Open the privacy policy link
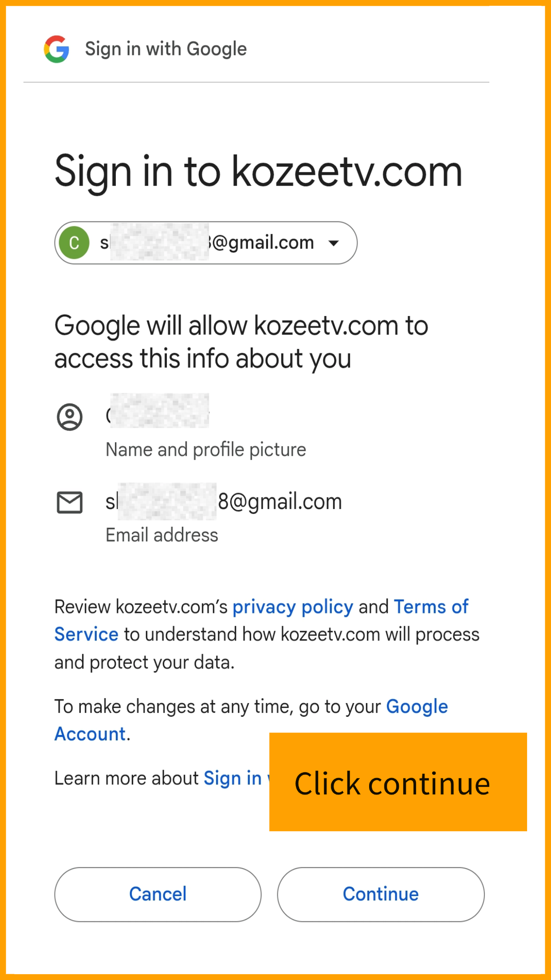Image resolution: width=551 pixels, height=980 pixels. [x=293, y=607]
